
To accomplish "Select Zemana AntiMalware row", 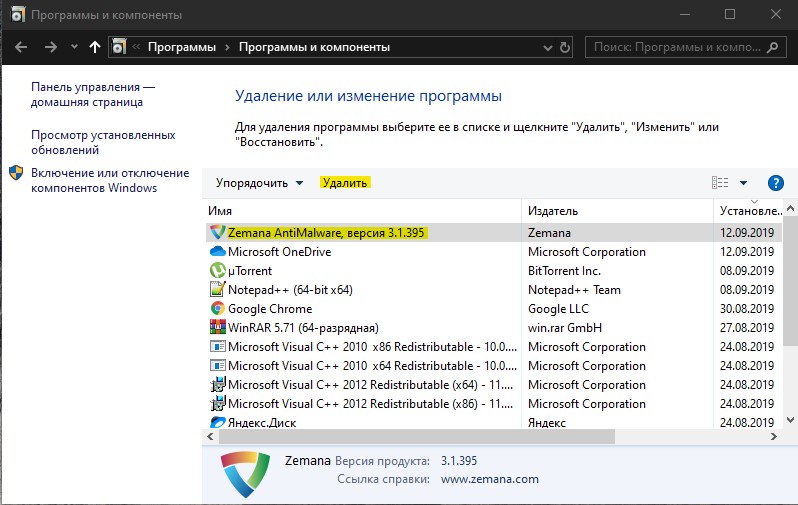I will (x=494, y=233).
